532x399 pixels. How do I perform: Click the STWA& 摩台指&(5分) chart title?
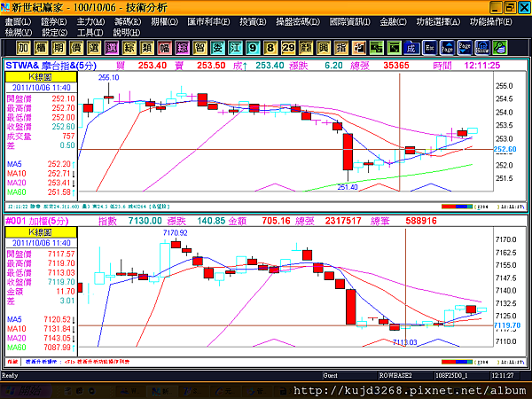click(51, 66)
